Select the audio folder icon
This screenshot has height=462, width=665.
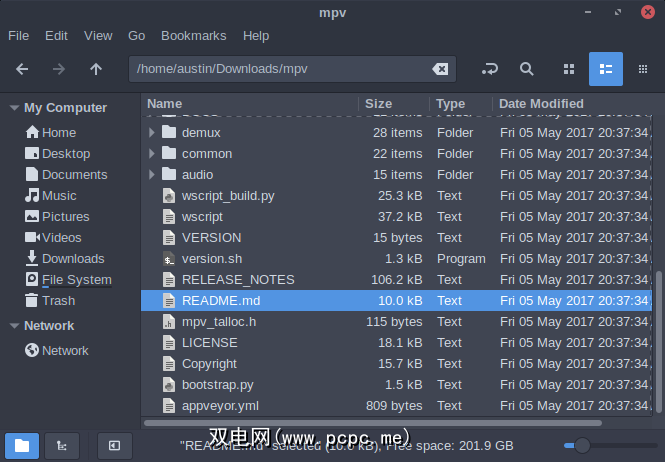169,174
